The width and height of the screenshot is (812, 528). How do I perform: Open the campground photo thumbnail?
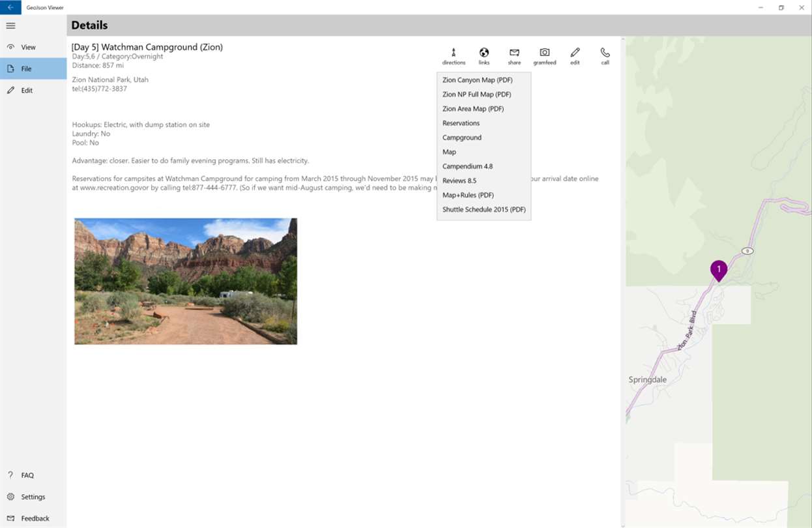click(x=186, y=281)
